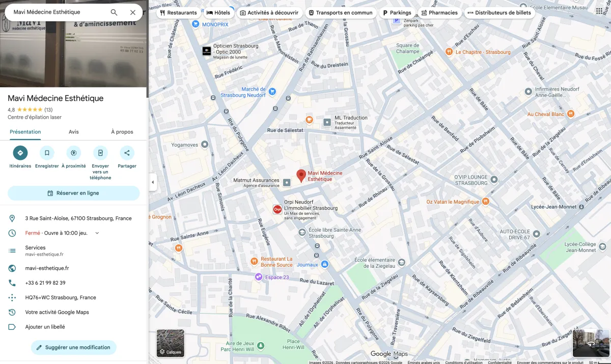This screenshot has height=364, width=611.
Task: Clear the search with the X icon
Action: (x=133, y=12)
